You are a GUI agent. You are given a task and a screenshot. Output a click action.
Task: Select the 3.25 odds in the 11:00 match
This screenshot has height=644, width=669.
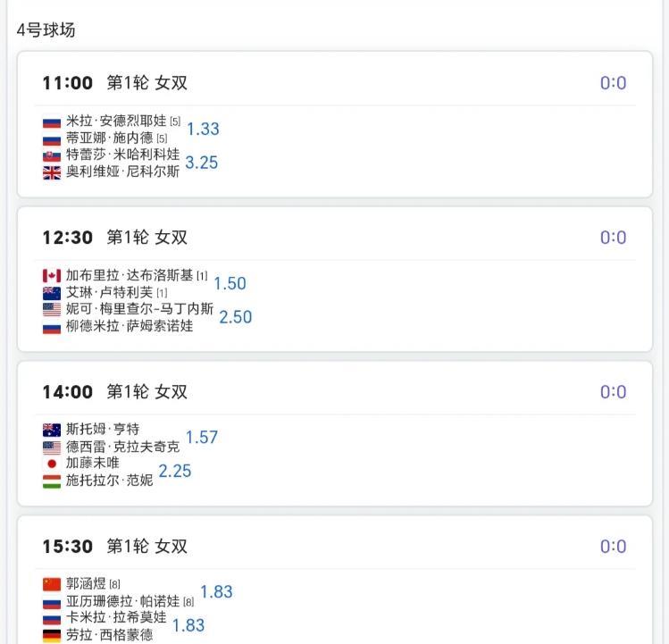pos(201,163)
